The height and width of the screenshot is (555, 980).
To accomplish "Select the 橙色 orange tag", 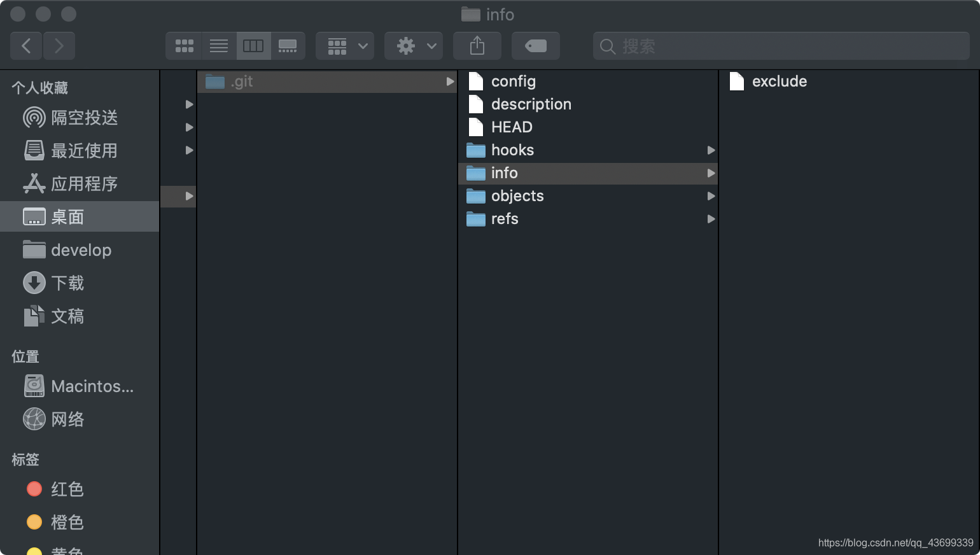I will [80, 523].
